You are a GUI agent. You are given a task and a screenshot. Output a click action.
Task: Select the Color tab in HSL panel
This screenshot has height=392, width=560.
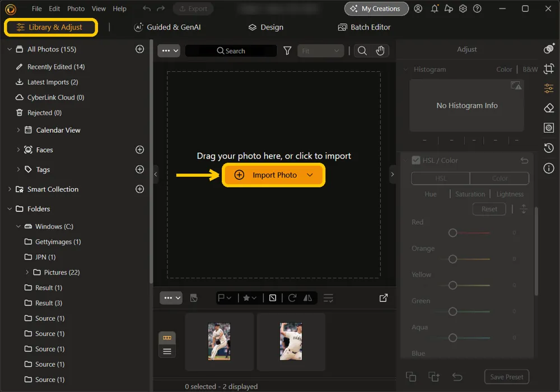(500, 178)
